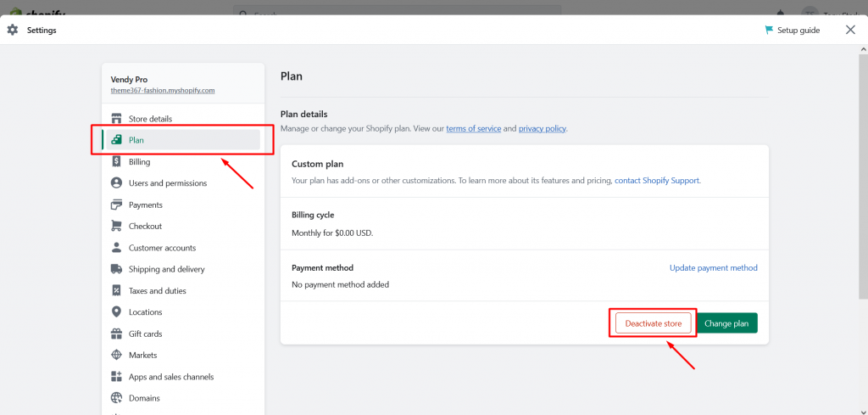Click the Payment method label
This screenshot has height=415, width=868.
point(322,267)
